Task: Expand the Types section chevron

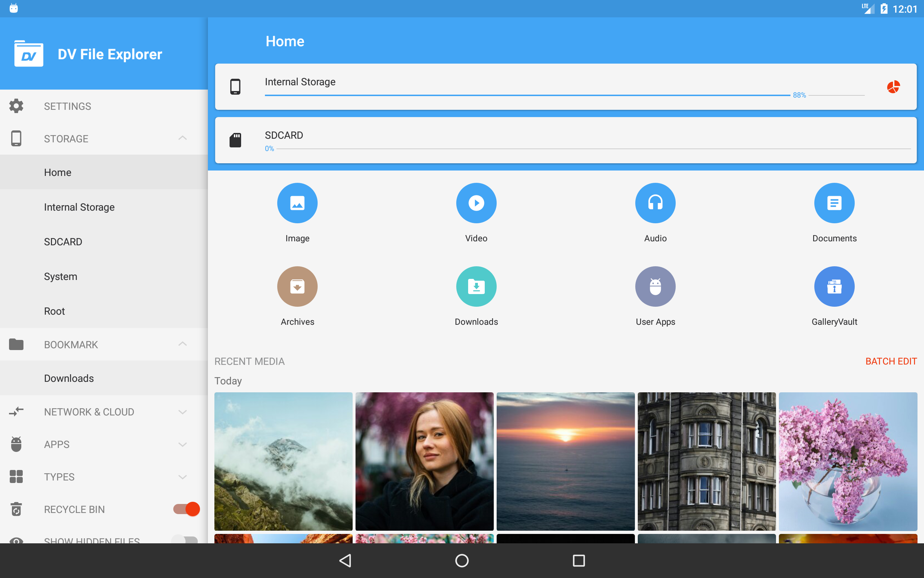Action: click(183, 477)
